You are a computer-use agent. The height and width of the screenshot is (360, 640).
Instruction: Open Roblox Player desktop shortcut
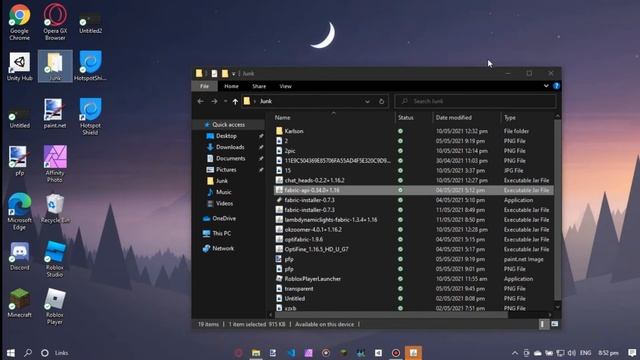[55, 306]
